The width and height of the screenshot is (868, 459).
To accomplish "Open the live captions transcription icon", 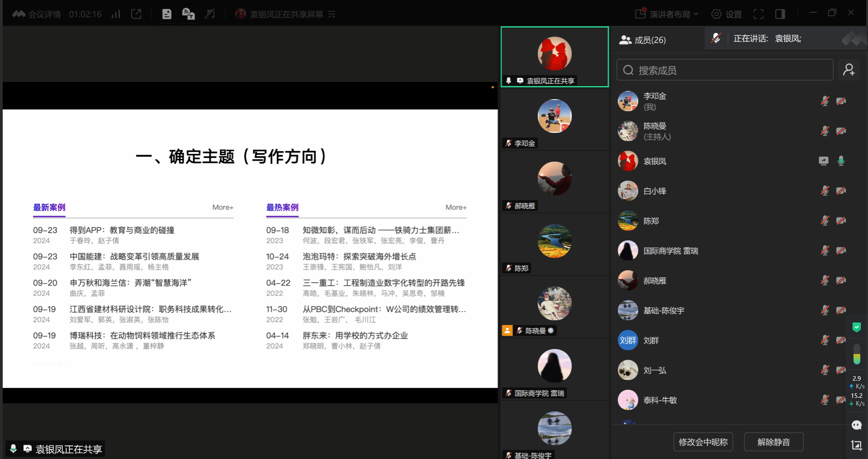I will point(188,14).
